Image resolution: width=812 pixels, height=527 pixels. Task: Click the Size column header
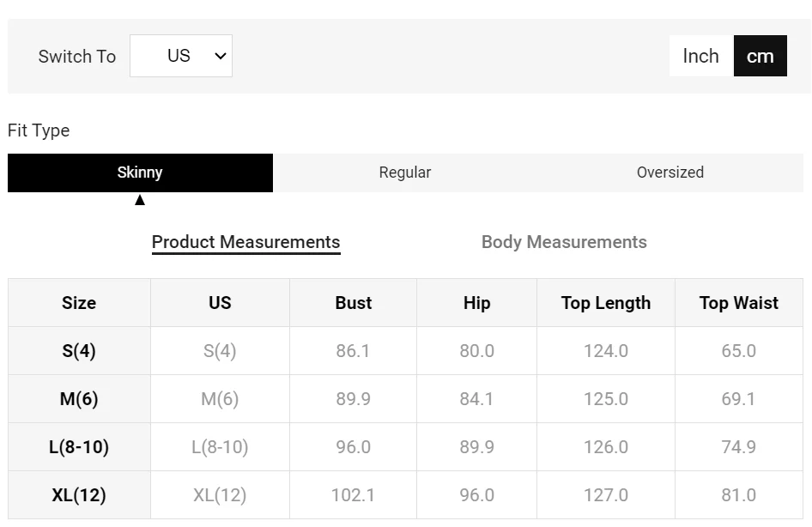(79, 303)
